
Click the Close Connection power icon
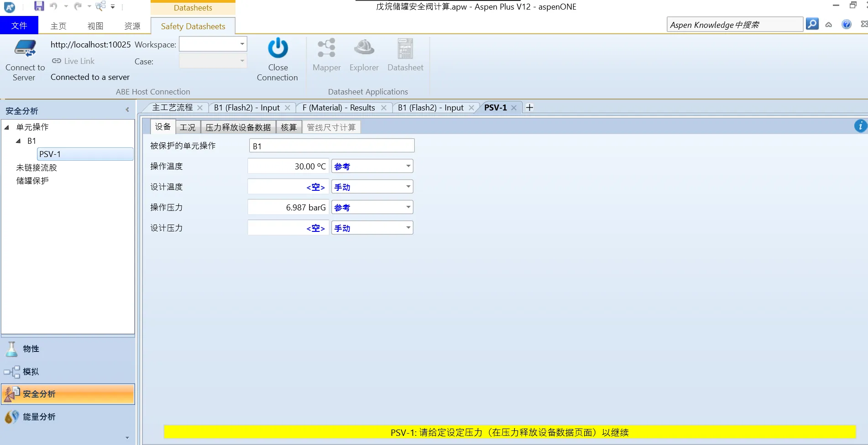point(277,48)
